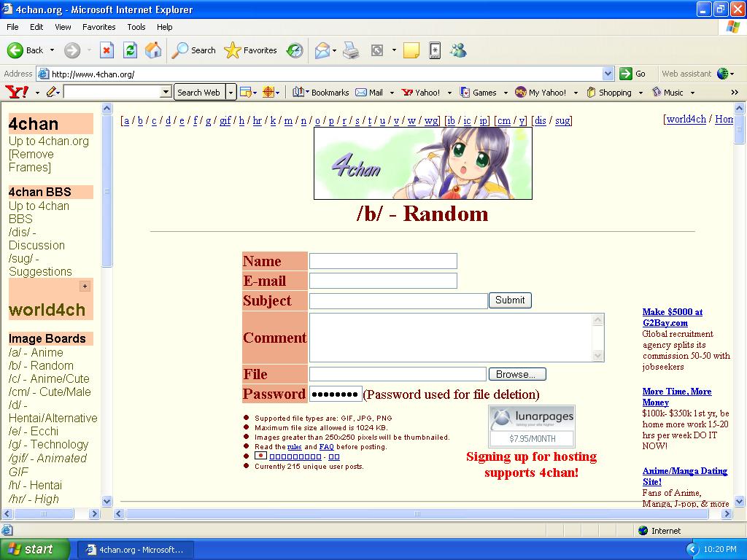Click the lunarpages hosting banner
747x560 pixels.
pyautogui.click(x=532, y=426)
